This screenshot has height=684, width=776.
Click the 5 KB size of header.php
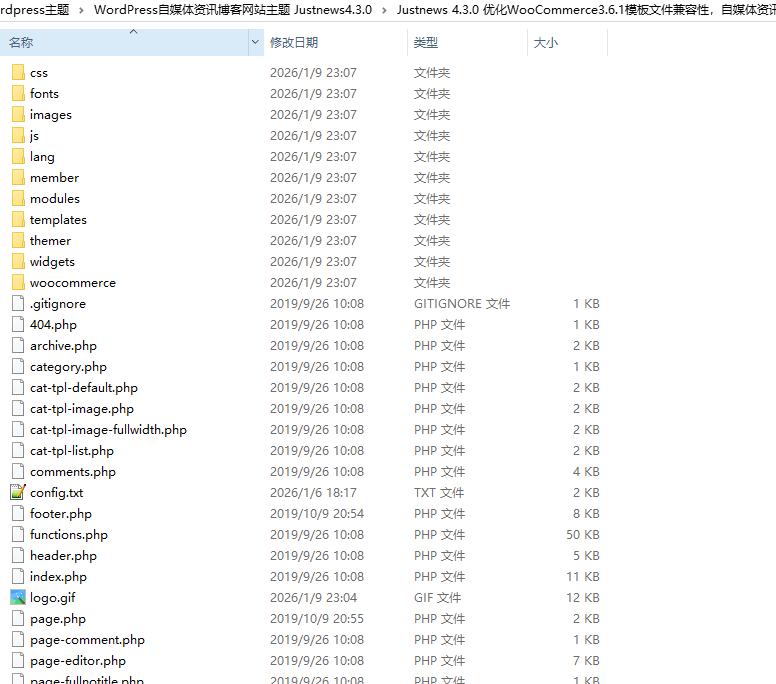click(x=586, y=555)
